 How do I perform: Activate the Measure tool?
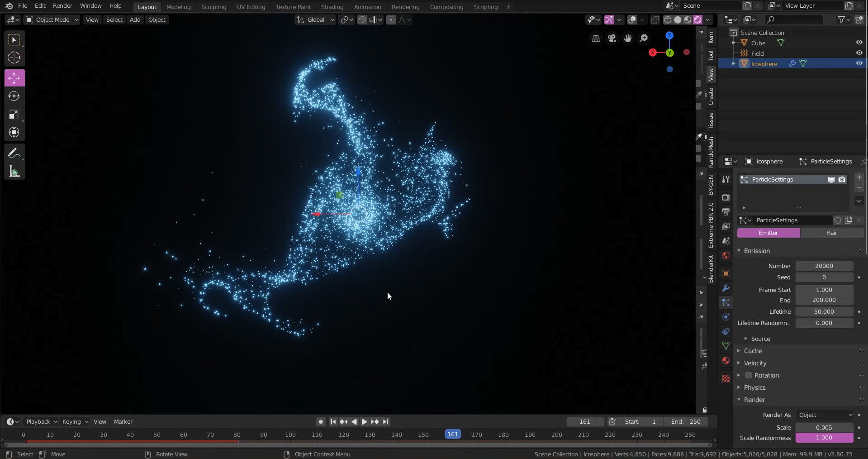[14, 171]
